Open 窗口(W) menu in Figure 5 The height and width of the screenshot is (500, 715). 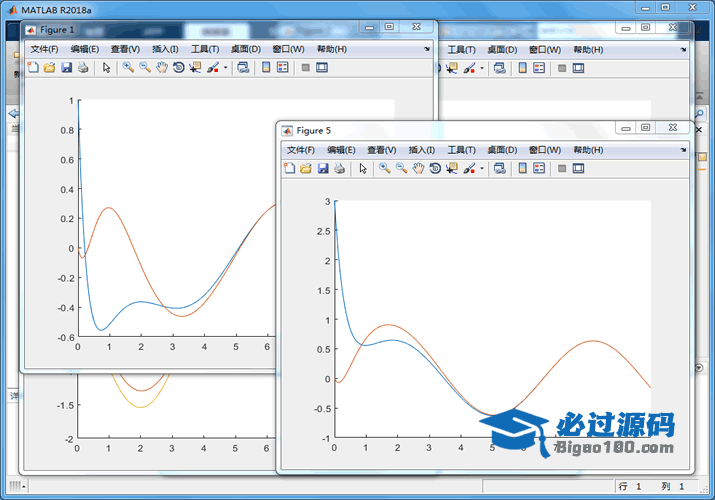coord(545,150)
